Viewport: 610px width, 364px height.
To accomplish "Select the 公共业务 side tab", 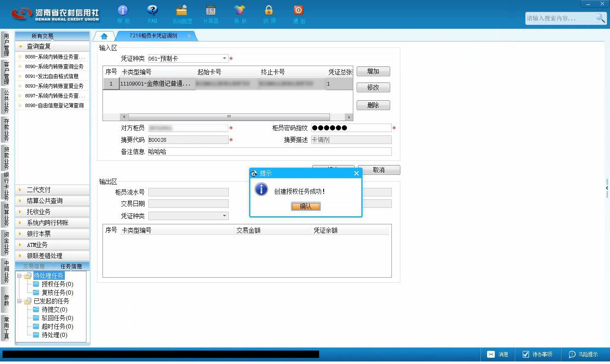I will (6, 101).
